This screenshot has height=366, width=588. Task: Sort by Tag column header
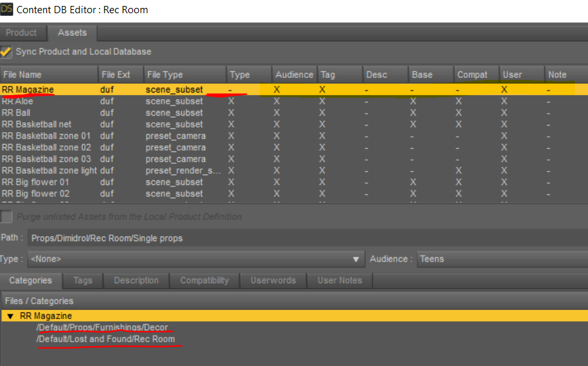340,75
